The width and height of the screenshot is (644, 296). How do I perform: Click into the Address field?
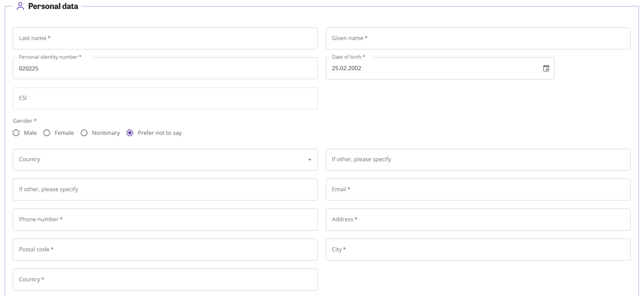click(478, 220)
